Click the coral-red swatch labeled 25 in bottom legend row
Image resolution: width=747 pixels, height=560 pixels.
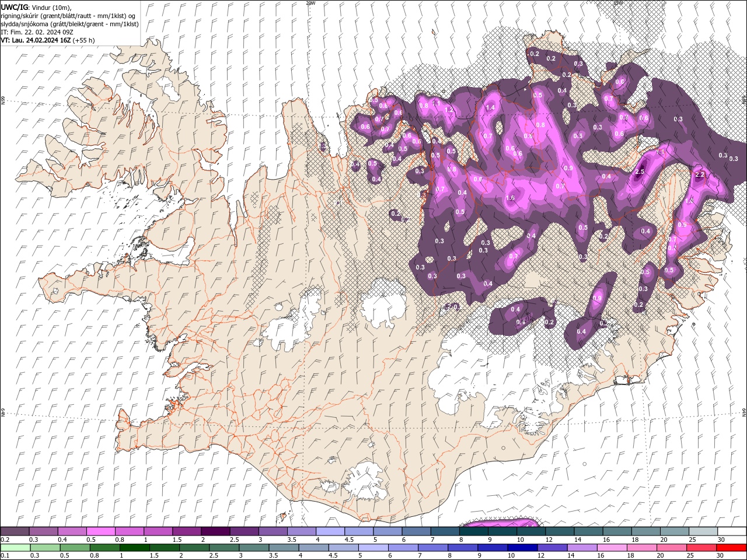(701, 548)
